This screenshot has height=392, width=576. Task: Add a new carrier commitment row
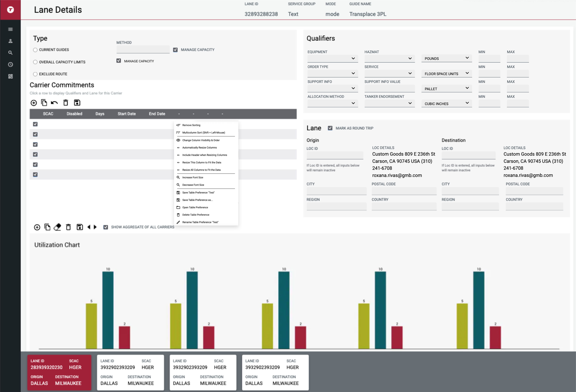click(x=34, y=102)
